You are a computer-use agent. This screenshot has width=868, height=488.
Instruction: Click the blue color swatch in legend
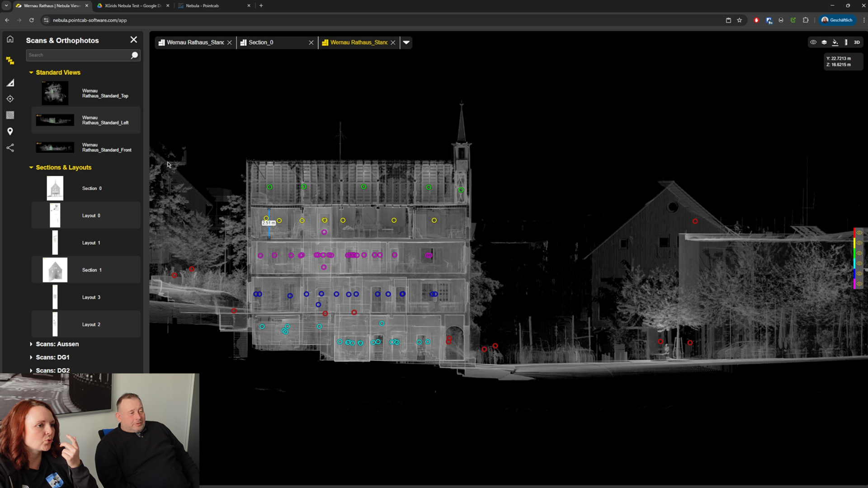point(854,273)
